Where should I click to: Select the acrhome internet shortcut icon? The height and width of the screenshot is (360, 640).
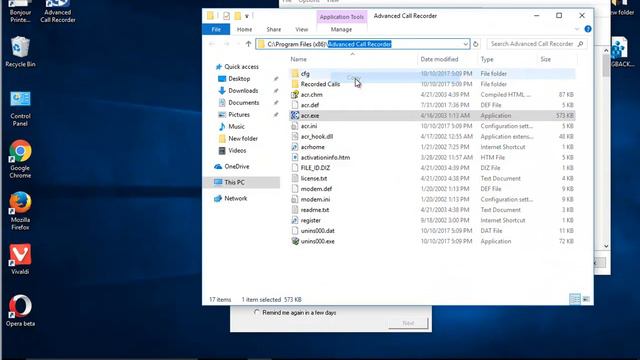tap(295, 147)
